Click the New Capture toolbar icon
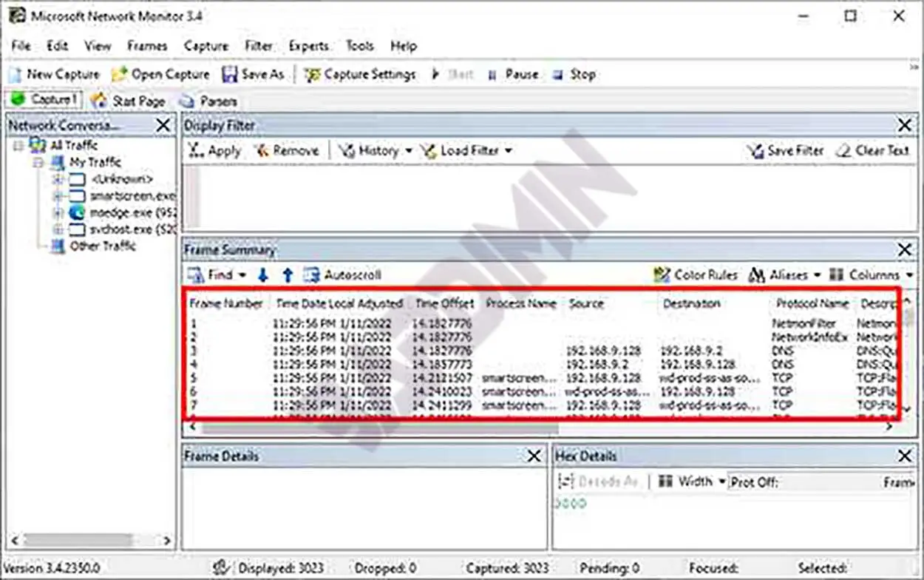The height and width of the screenshot is (580, 924). click(16, 75)
